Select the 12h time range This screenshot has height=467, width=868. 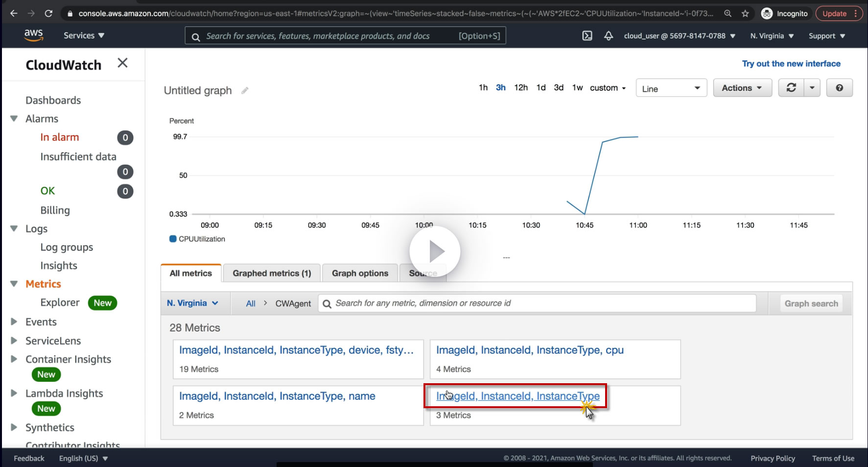point(521,88)
